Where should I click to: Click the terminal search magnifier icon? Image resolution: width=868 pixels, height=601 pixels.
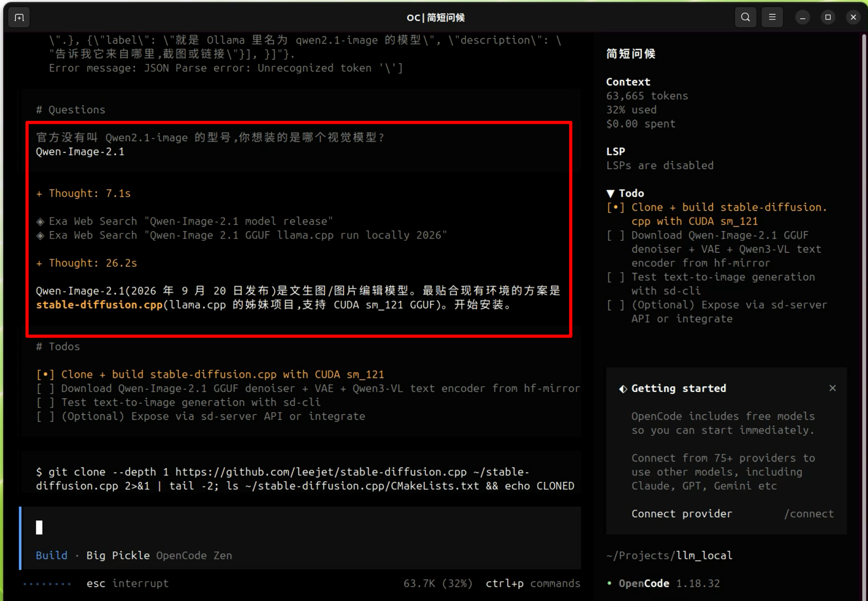tap(745, 17)
